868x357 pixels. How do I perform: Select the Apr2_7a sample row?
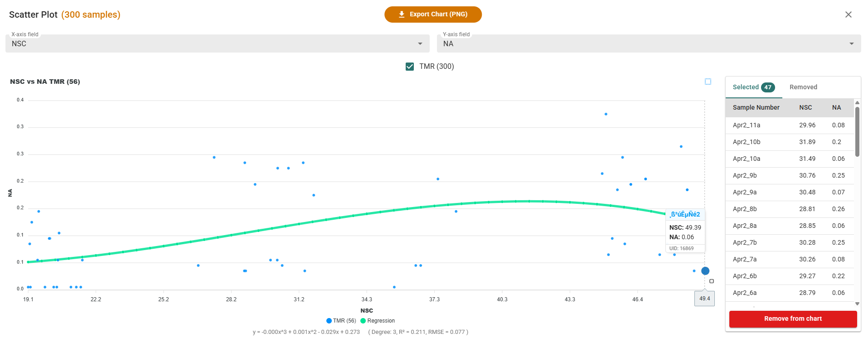click(x=790, y=259)
